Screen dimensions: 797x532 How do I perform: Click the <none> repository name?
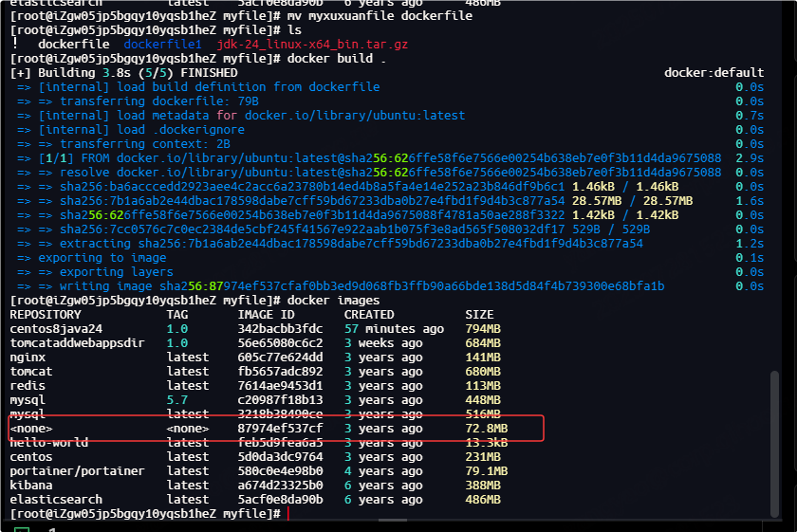pyautogui.click(x=31, y=429)
